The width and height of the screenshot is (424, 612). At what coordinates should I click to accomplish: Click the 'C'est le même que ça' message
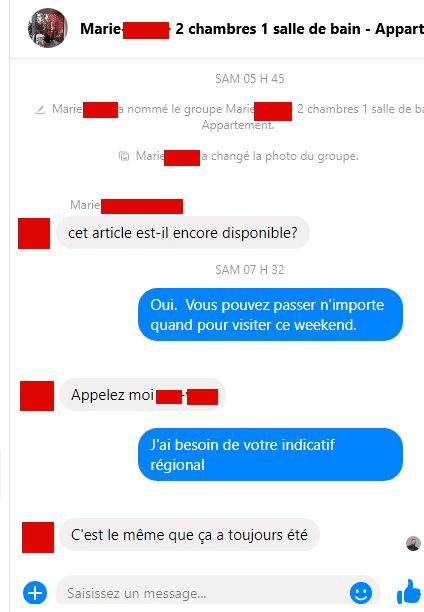[189, 535]
